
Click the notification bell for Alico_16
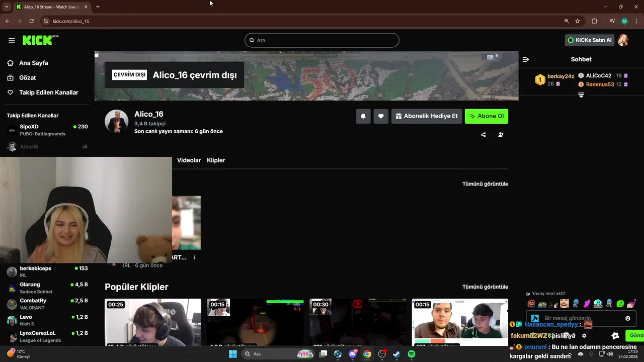click(x=363, y=116)
